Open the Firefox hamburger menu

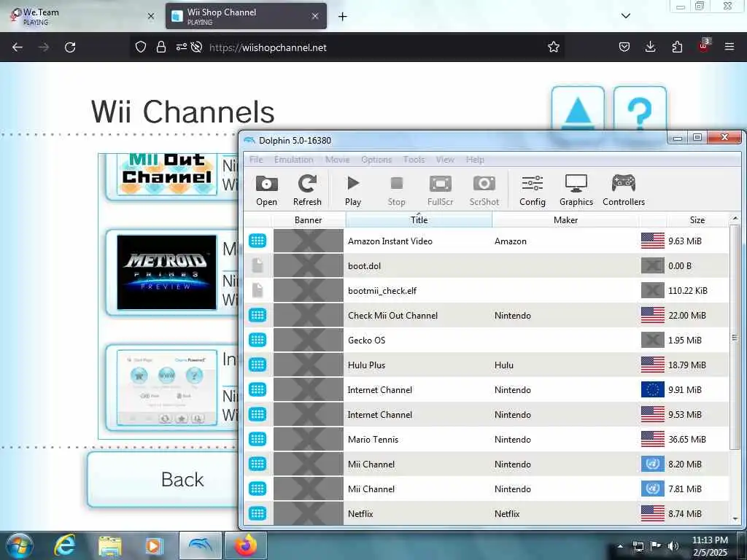pyautogui.click(x=729, y=47)
